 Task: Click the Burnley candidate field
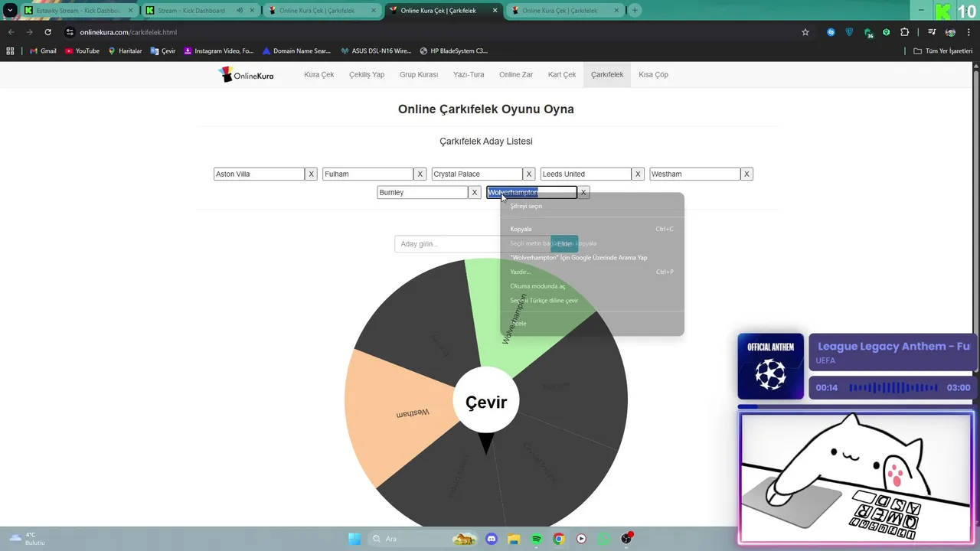click(423, 192)
